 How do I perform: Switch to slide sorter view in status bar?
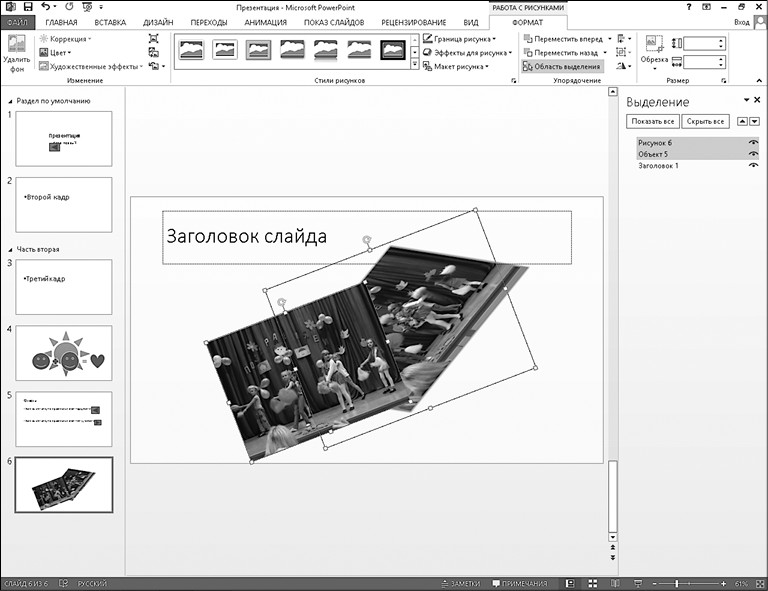coord(590,583)
